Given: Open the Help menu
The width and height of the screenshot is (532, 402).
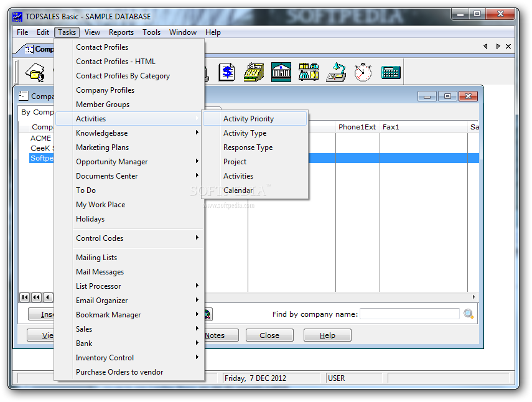Looking at the screenshot, I should click(x=213, y=32).
